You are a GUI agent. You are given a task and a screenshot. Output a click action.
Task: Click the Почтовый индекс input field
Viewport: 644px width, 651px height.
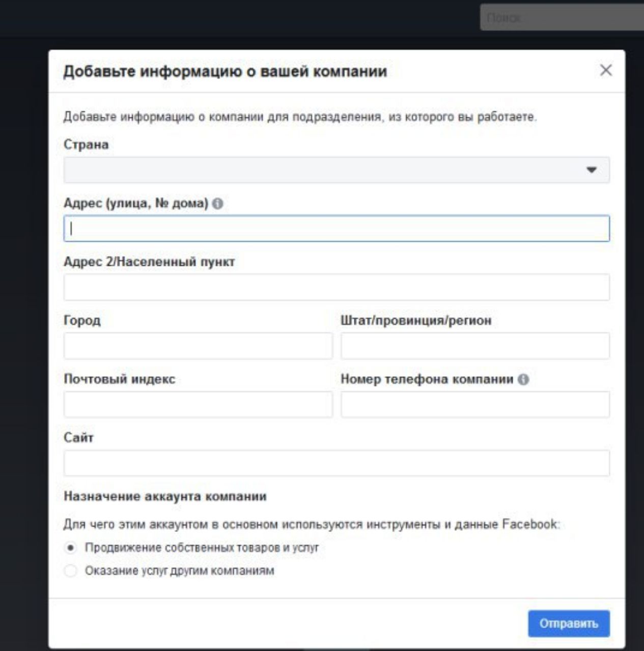198,405
